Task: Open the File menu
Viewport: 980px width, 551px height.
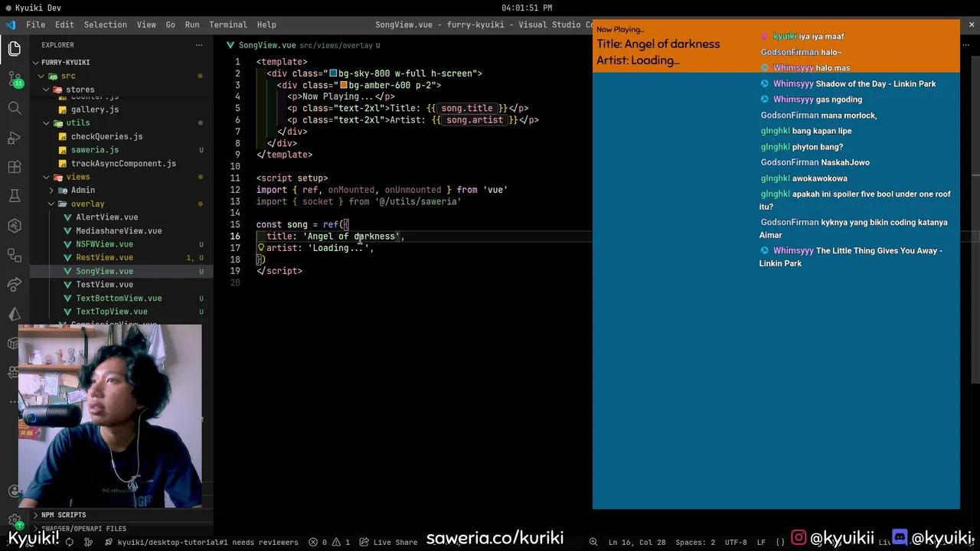Action: [x=35, y=24]
